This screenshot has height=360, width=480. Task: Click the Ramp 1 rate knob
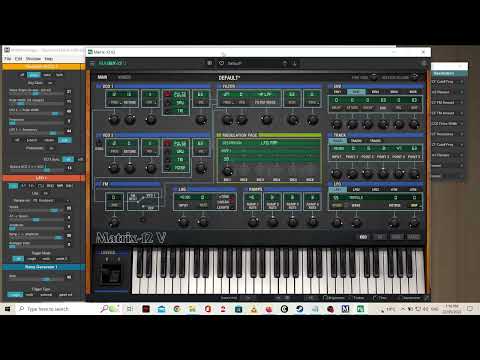pos(253,221)
